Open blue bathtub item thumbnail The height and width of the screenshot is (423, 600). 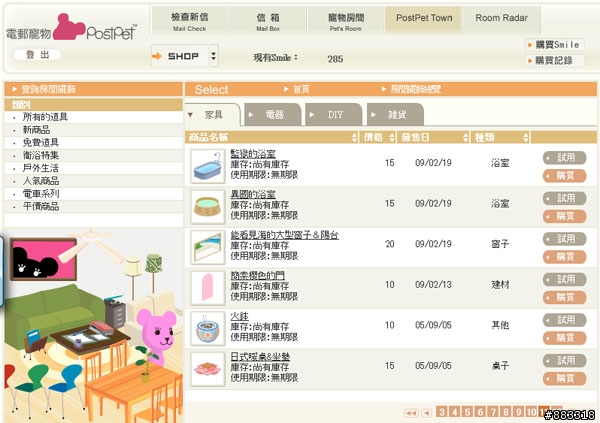208,167
